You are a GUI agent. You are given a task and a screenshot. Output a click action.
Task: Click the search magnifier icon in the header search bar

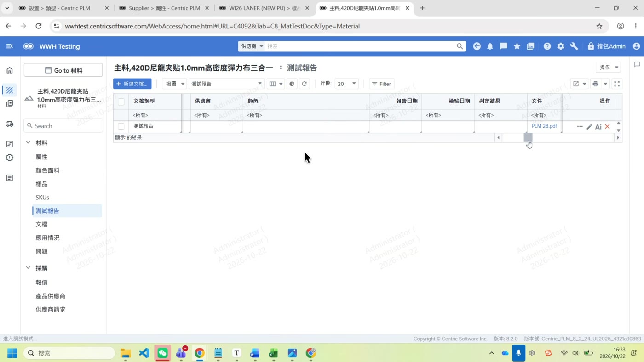point(460,46)
